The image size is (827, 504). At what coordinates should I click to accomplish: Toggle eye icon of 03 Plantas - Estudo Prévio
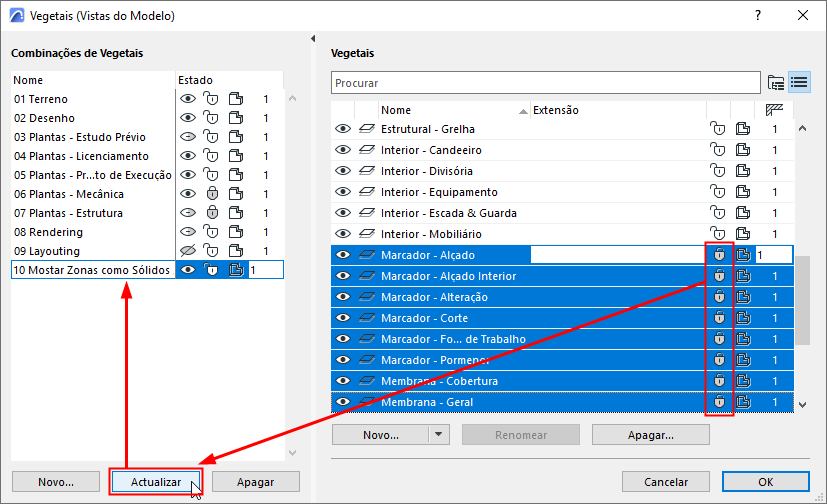tap(188, 137)
